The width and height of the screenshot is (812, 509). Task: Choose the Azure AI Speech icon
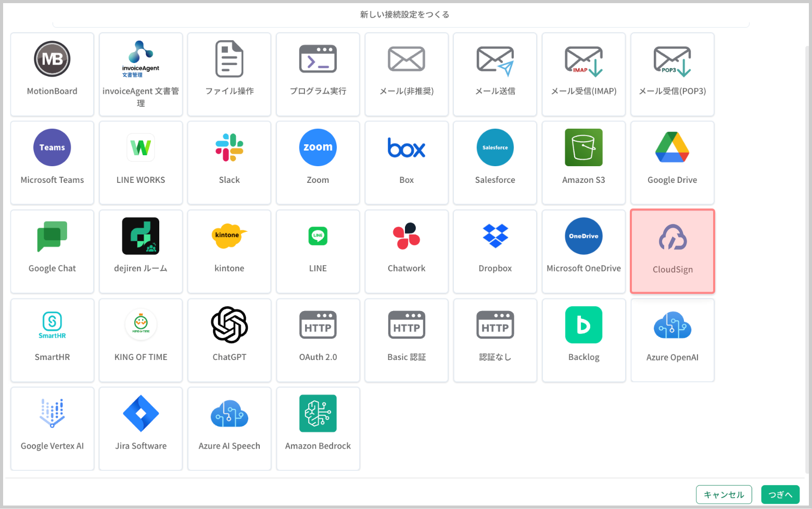[230, 414]
